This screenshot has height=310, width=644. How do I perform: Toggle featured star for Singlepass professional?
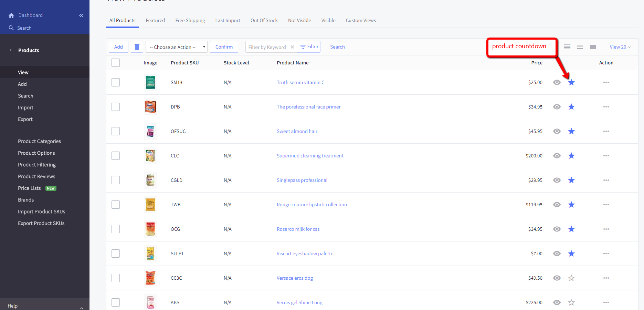tap(571, 180)
